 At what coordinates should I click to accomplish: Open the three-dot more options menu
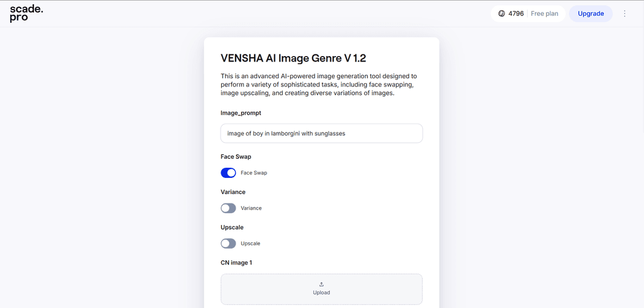point(625,14)
